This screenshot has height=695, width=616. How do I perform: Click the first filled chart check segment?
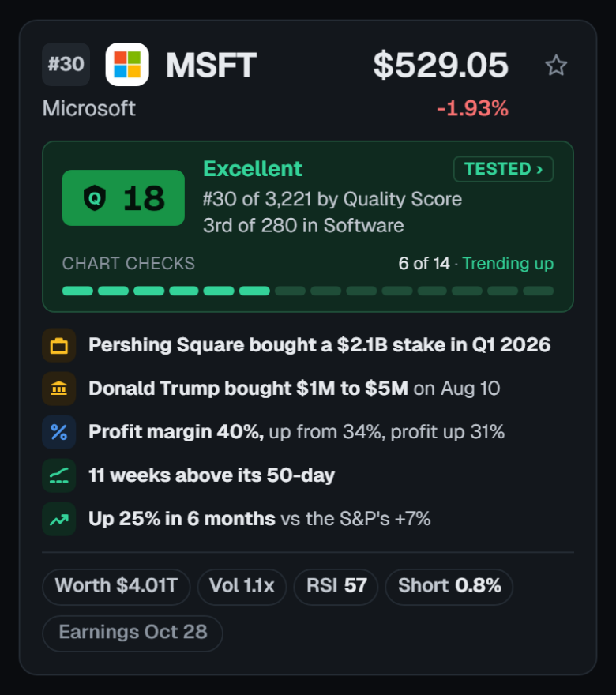click(77, 291)
